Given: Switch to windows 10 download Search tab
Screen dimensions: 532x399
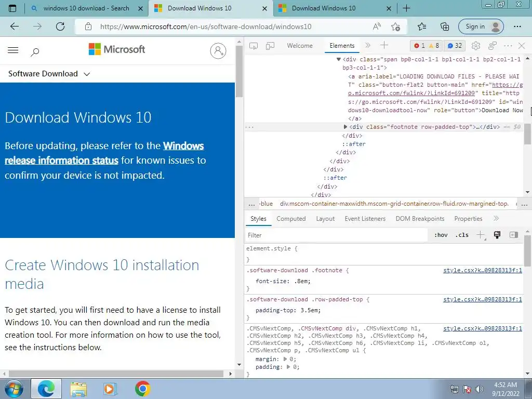Looking at the screenshot, I should pyautogui.click(x=86, y=8).
